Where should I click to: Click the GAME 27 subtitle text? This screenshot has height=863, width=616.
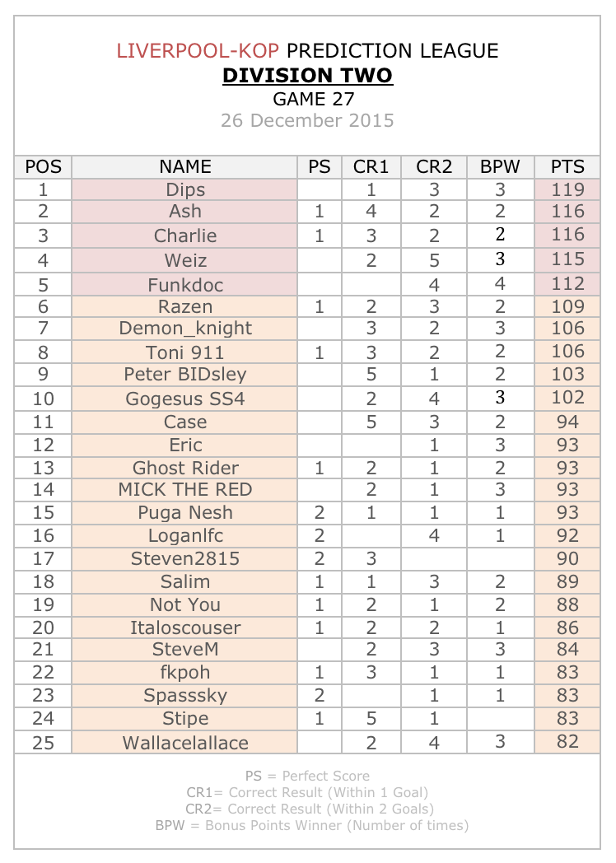click(x=313, y=99)
